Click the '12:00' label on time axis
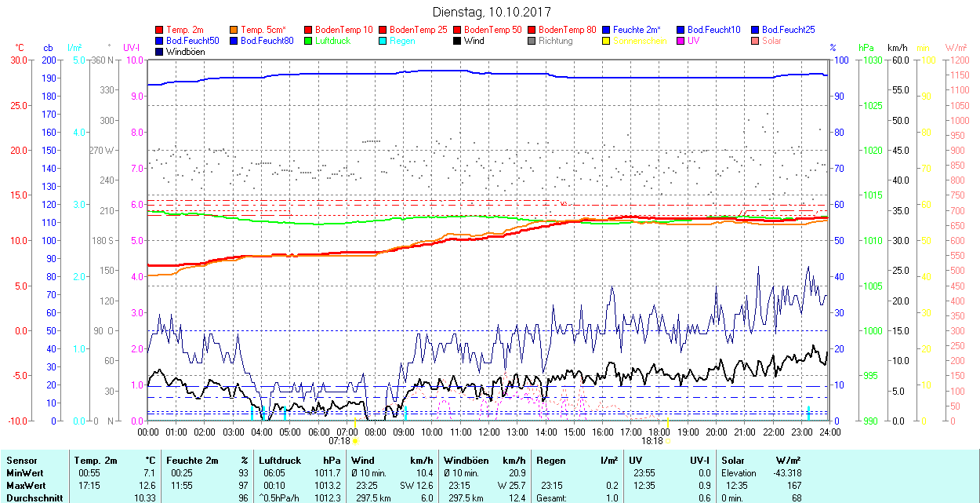The image size is (980, 503). tap(489, 432)
